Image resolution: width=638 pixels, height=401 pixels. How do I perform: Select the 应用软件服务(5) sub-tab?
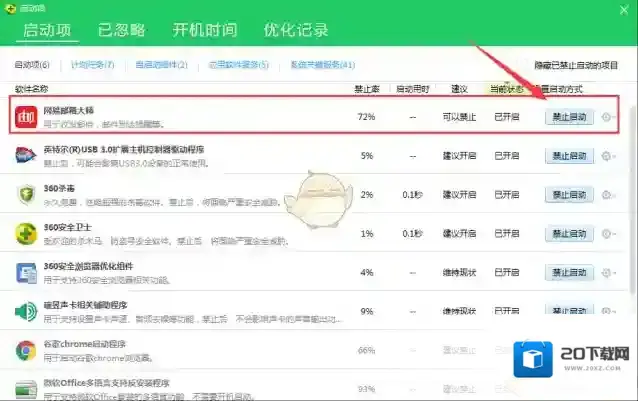point(238,65)
